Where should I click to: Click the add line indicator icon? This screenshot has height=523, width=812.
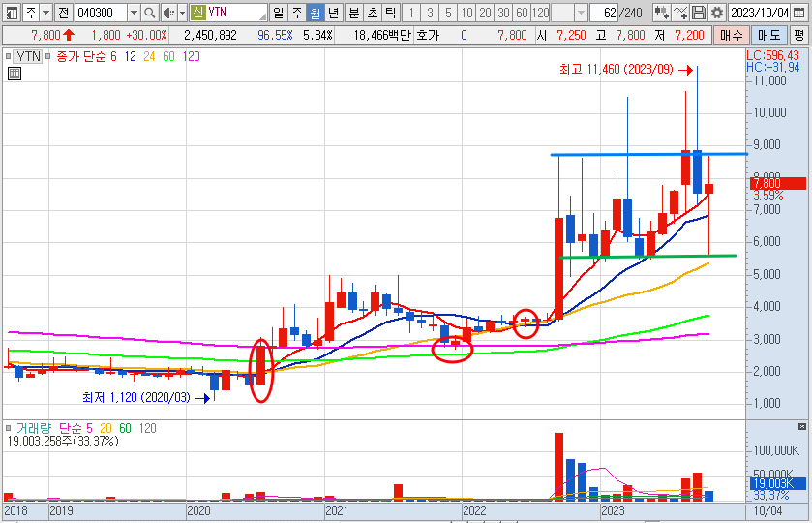pos(680,13)
